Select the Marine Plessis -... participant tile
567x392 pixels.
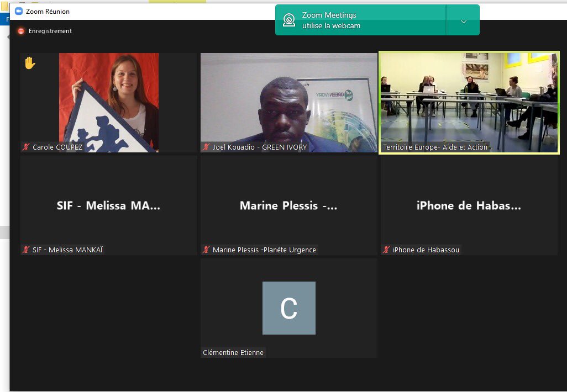coord(289,205)
